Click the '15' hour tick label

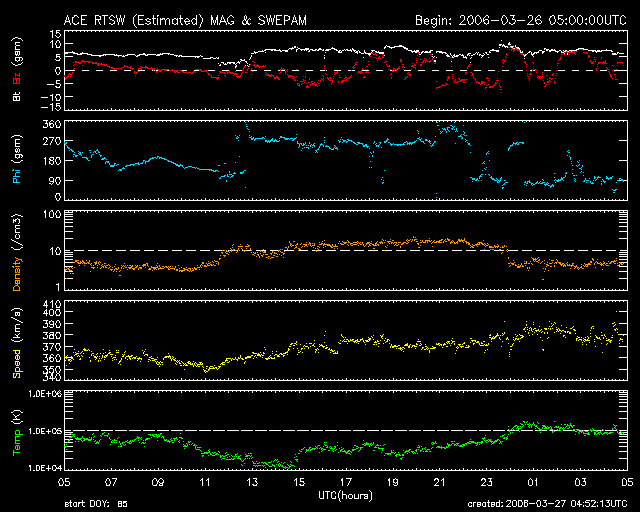(x=299, y=482)
